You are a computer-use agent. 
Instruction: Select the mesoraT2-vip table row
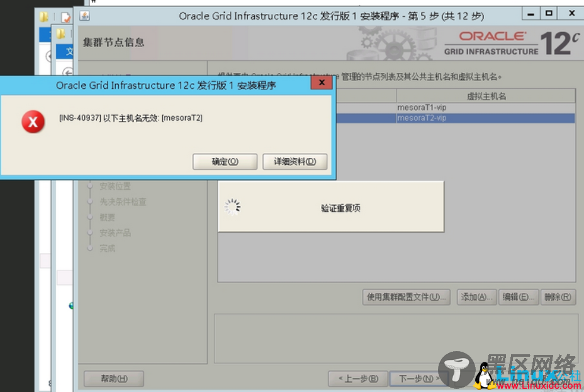(x=455, y=118)
